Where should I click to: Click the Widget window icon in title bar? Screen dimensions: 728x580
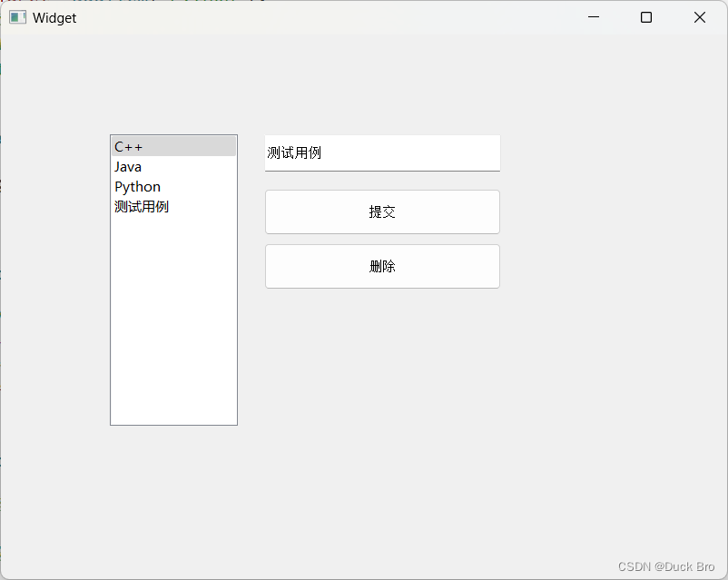click(x=16, y=16)
